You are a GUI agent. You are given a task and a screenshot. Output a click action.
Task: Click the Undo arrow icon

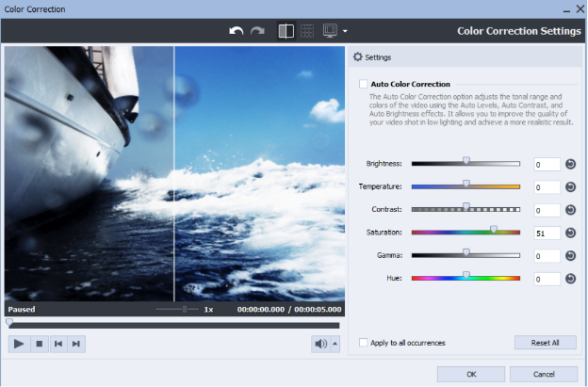(x=236, y=31)
